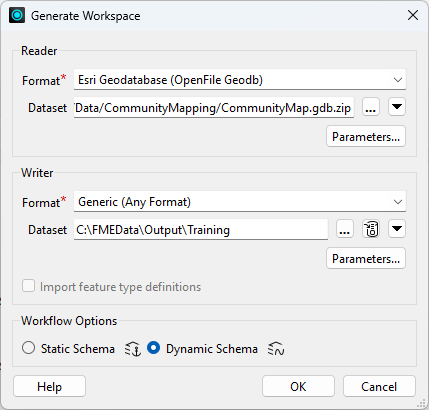Click the Static Schema anchor icon
This screenshot has width=429, height=410.
point(133,349)
